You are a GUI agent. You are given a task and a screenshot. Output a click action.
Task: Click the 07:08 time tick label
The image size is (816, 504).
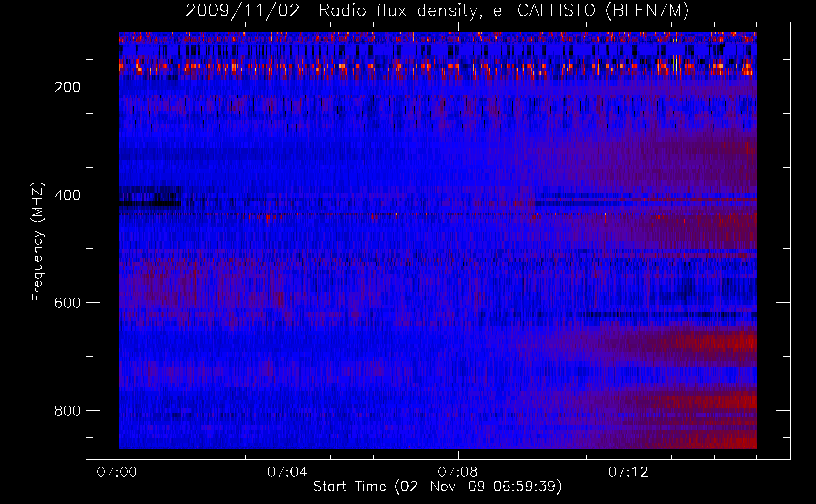click(458, 472)
